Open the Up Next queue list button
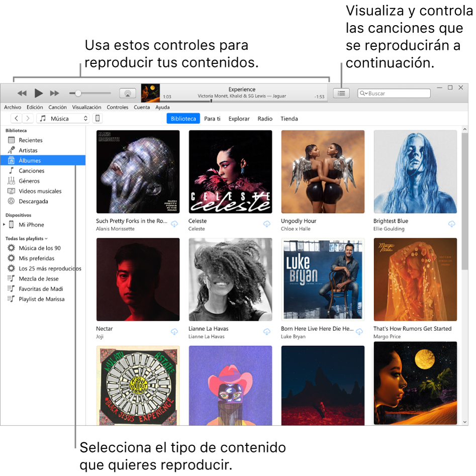The height and width of the screenshot is (476, 476). coord(341,93)
